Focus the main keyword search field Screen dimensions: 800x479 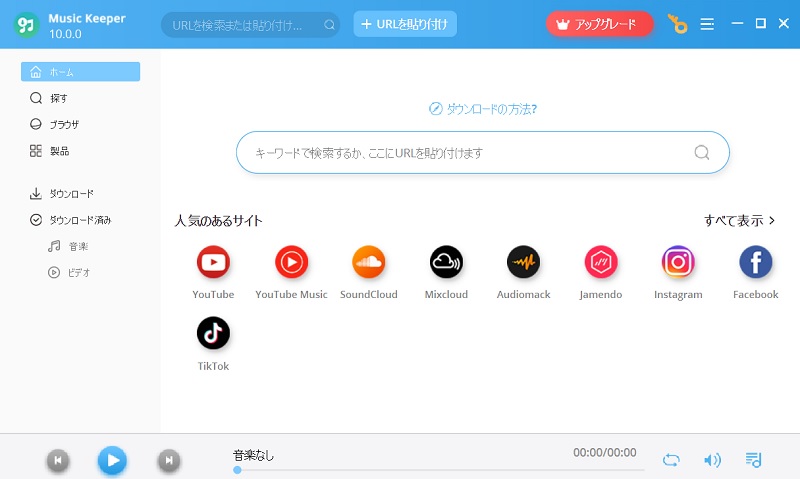pyautogui.click(x=483, y=153)
